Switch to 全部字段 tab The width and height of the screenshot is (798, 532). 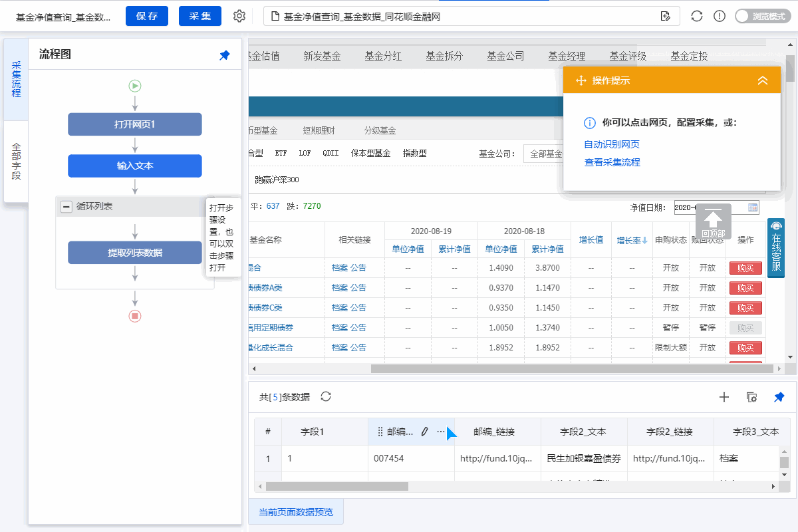[16, 162]
